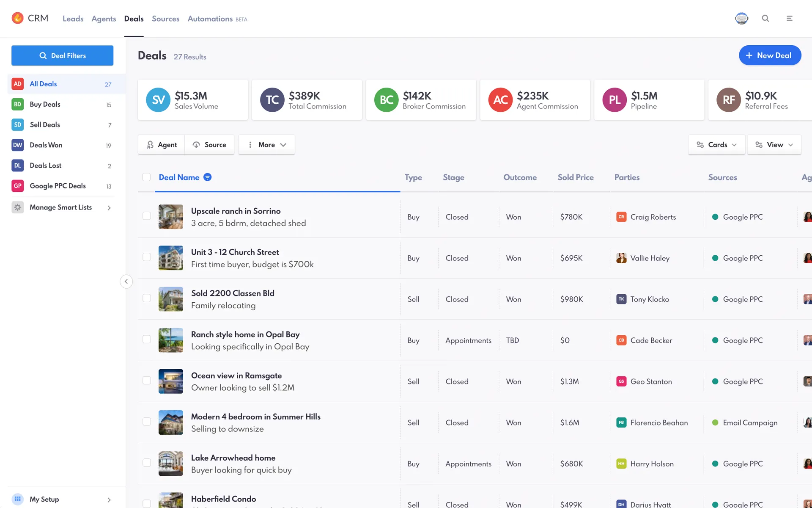Screen dimensions: 812x508
Task: Expand Manage Smart Lists chevron
Action: tap(109, 207)
